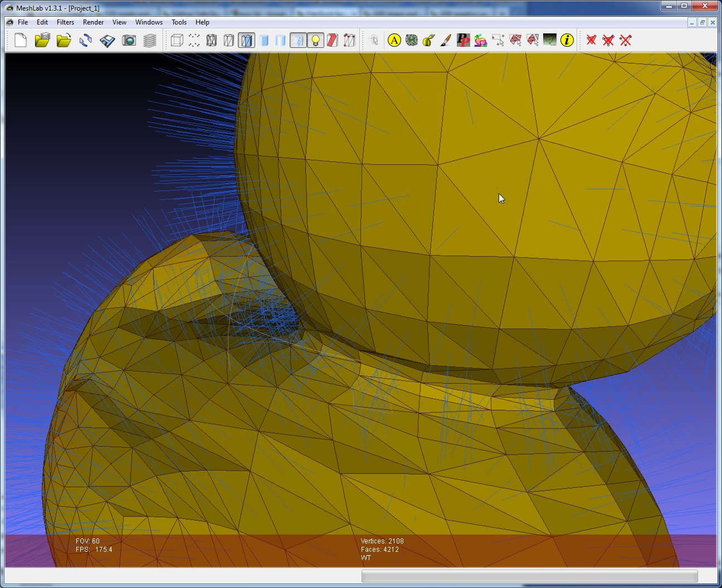722x588 pixels.
Task: Expand the Windows menu
Action: (x=149, y=22)
